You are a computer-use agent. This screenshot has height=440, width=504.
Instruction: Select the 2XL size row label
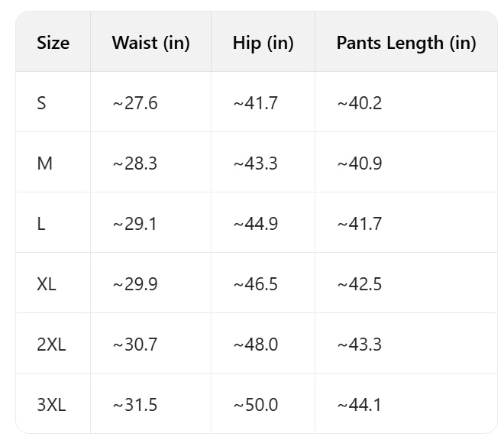(x=51, y=345)
